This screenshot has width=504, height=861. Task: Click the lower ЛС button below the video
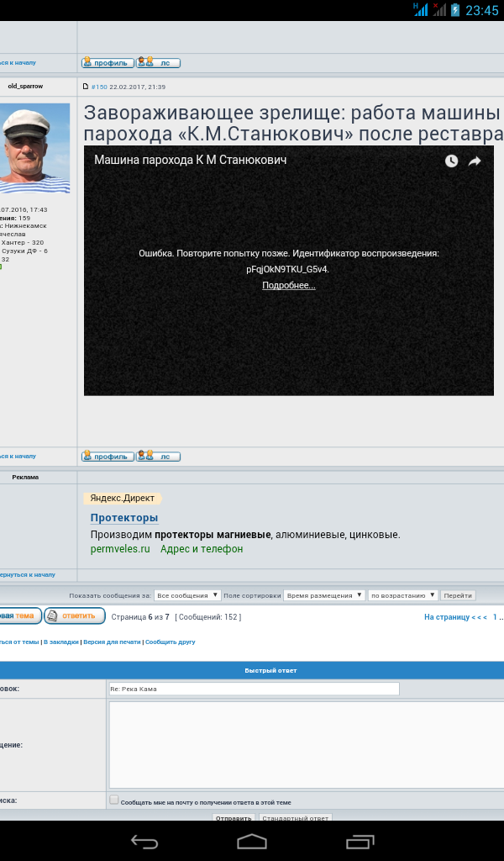point(160,457)
